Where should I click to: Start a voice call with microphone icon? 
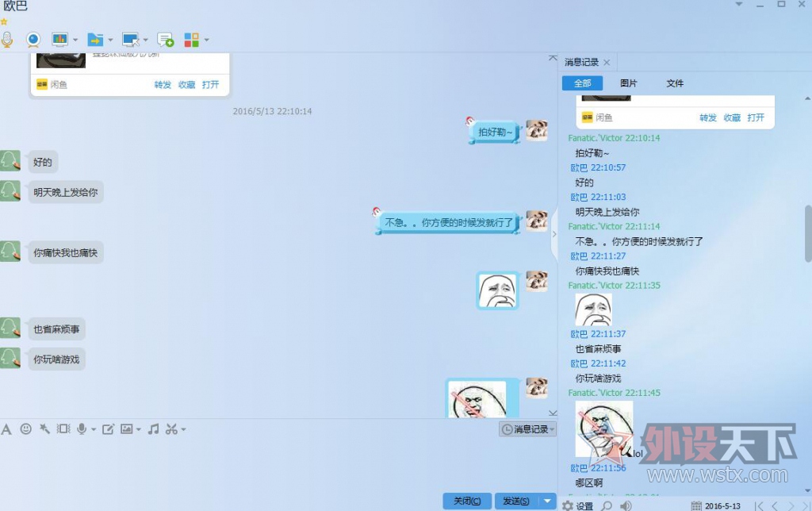(x=7, y=39)
